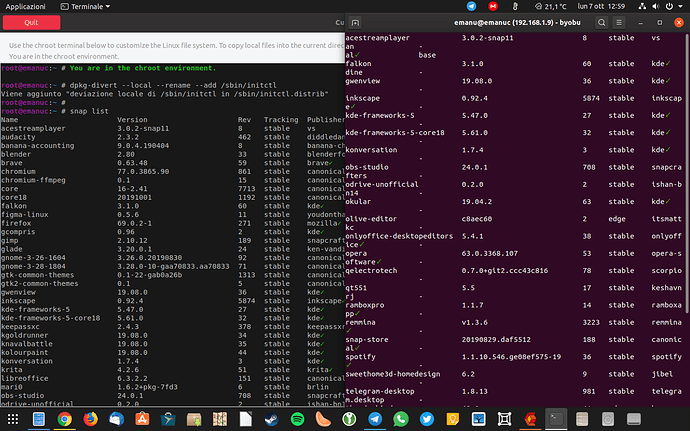690x431 pixels.
Task: Open the byobu terminal hamburger menu
Action: point(619,22)
